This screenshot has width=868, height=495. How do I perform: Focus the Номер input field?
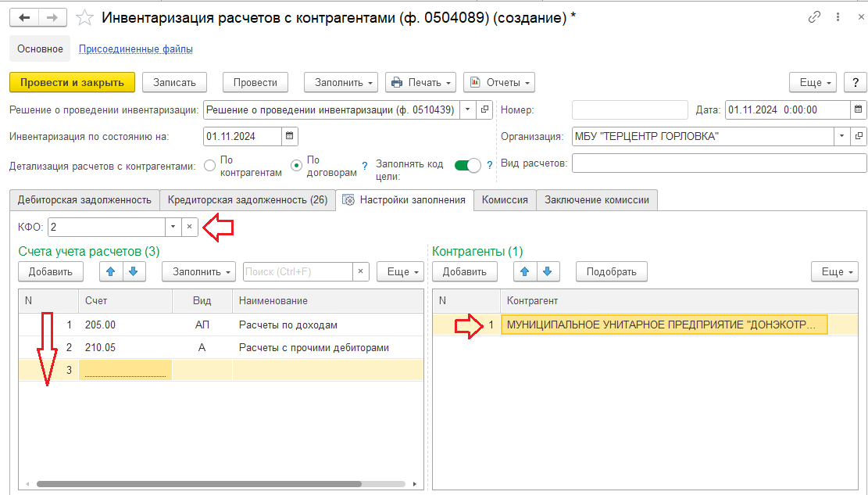tap(630, 109)
